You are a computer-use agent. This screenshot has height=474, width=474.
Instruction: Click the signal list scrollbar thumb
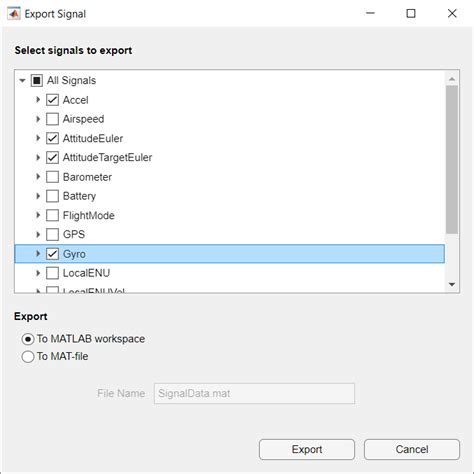coord(452,159)
